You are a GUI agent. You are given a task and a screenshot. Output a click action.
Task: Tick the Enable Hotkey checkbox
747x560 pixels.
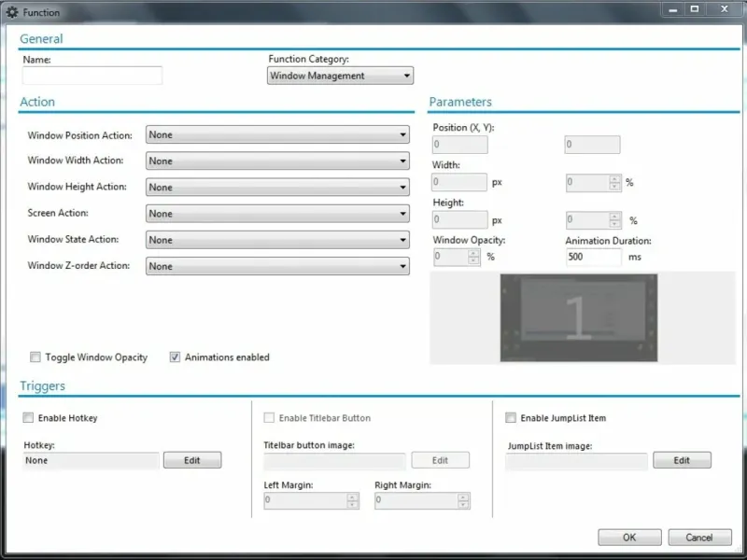click(x=28, y=417)
